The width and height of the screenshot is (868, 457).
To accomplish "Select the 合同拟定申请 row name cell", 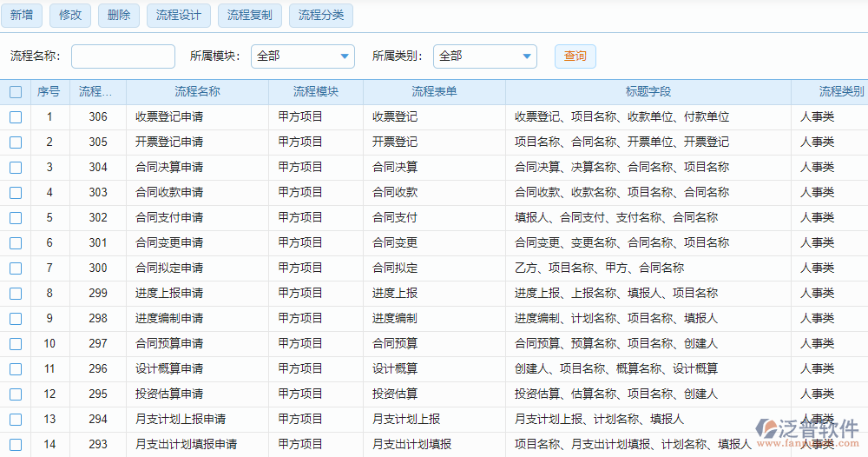I will [x=169, y=268].
